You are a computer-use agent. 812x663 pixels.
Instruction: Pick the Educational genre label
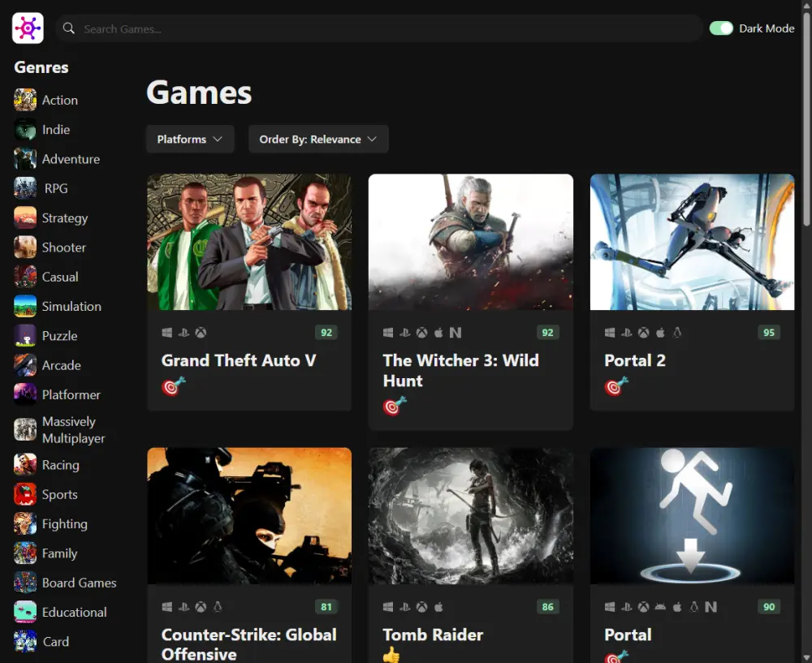pyautogui.click(x=74, y=612)
